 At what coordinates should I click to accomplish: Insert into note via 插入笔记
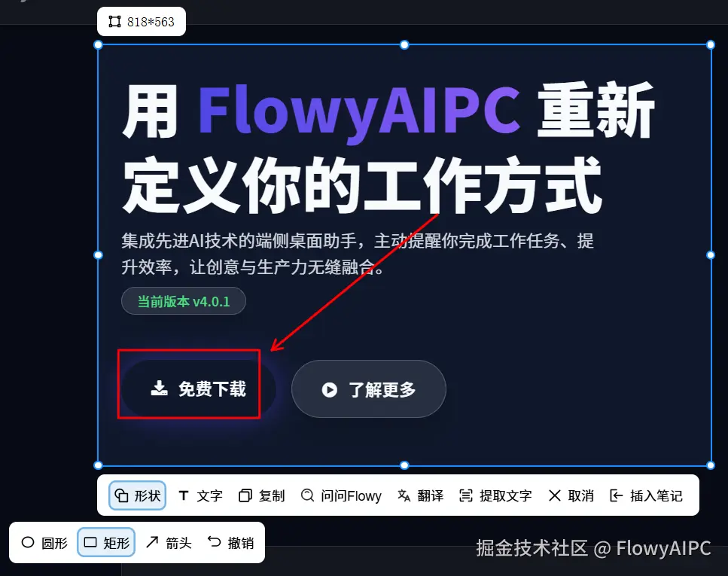[646, 495]
